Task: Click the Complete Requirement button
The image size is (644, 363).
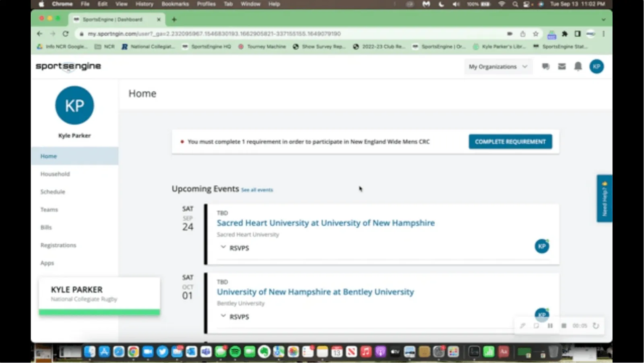Action: (x=510, y=142)
